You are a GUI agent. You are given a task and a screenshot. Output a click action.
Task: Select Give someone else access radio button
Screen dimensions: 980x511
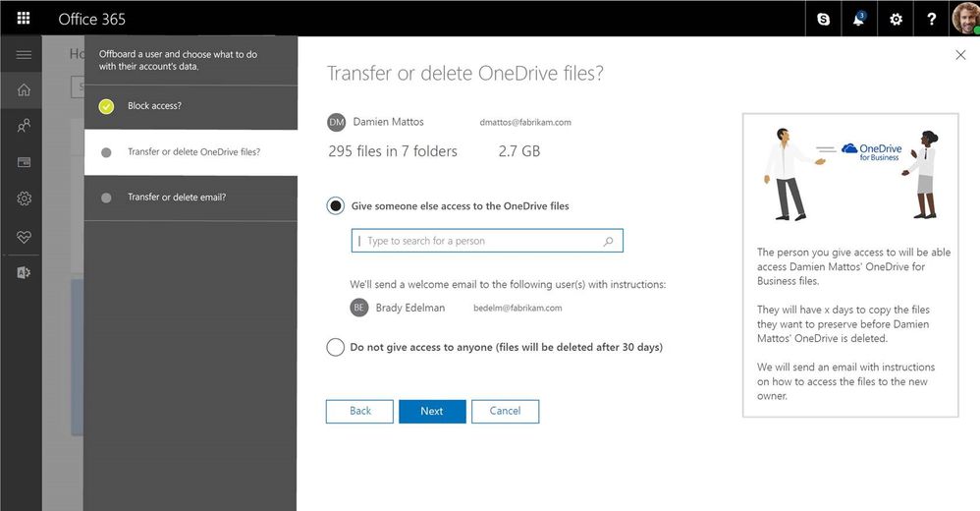click(336, 205)
